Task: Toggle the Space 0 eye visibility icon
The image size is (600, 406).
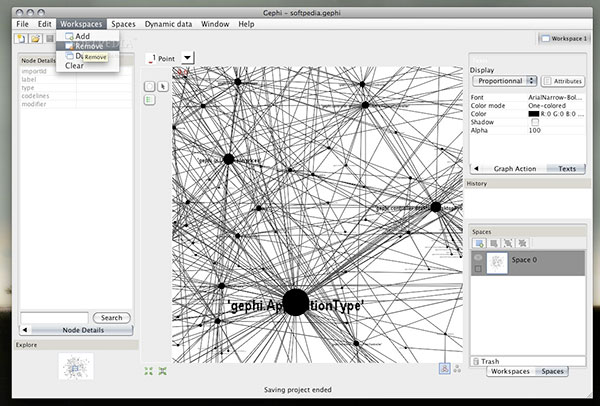Action: click(x=478, y=258)
